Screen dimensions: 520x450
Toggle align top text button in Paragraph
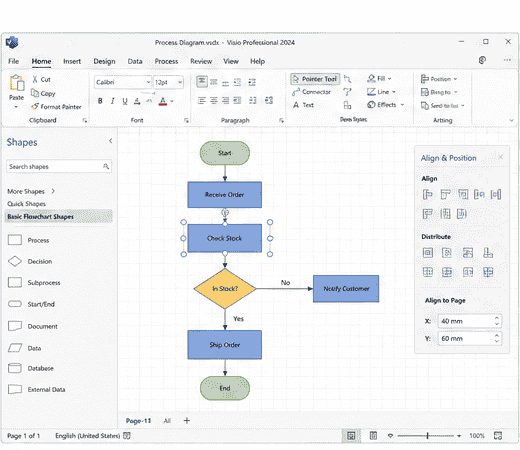(x=202, y=82)
